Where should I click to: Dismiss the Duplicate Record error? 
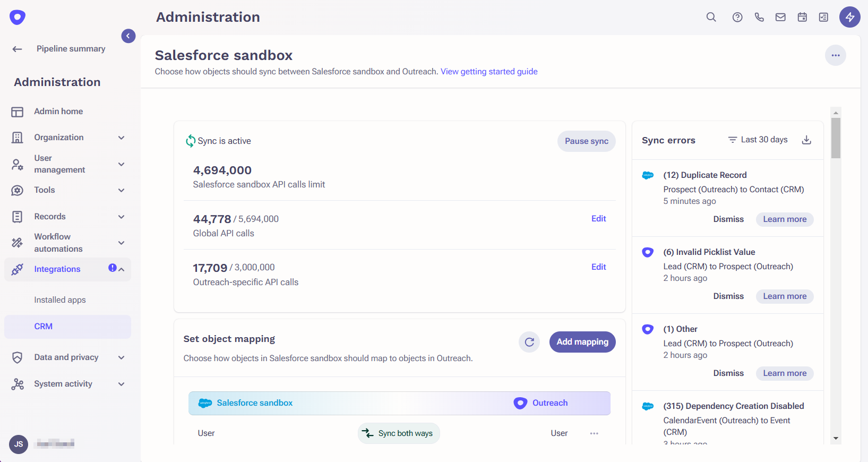(728, 219)
